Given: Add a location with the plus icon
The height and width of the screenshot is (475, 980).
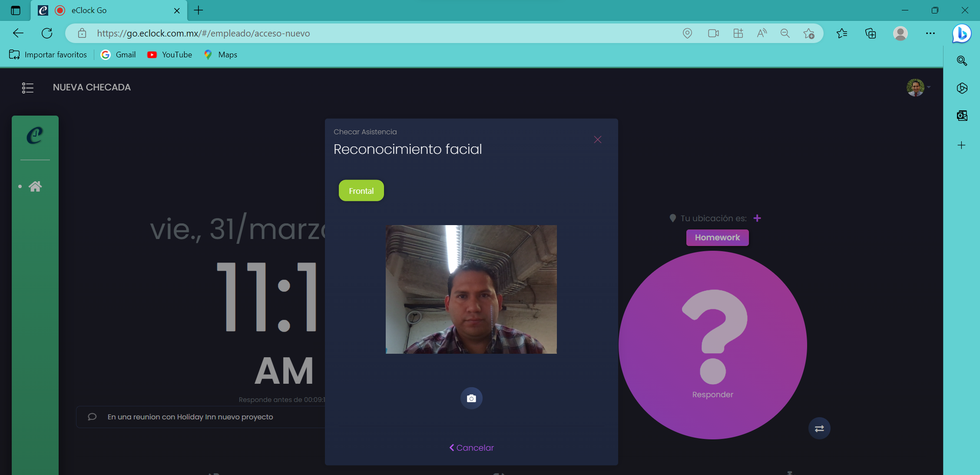Looking at the screenshot, I should [757, 218].
